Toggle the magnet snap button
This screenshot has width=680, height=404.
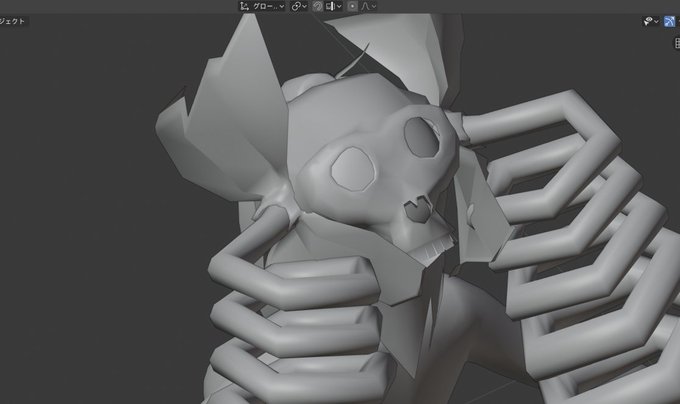click(317, 6)
